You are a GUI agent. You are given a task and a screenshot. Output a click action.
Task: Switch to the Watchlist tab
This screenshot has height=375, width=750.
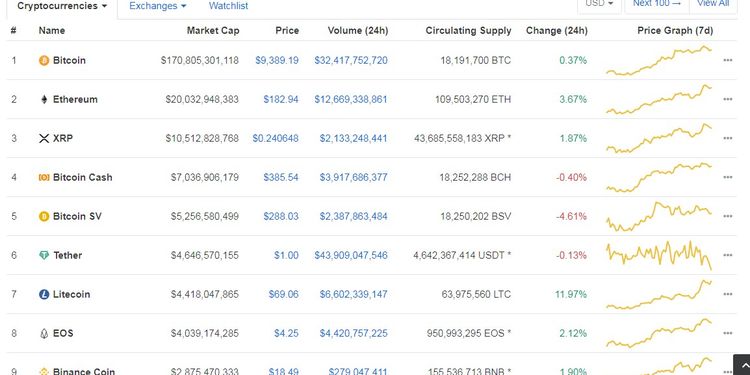[x=229, y=6]
